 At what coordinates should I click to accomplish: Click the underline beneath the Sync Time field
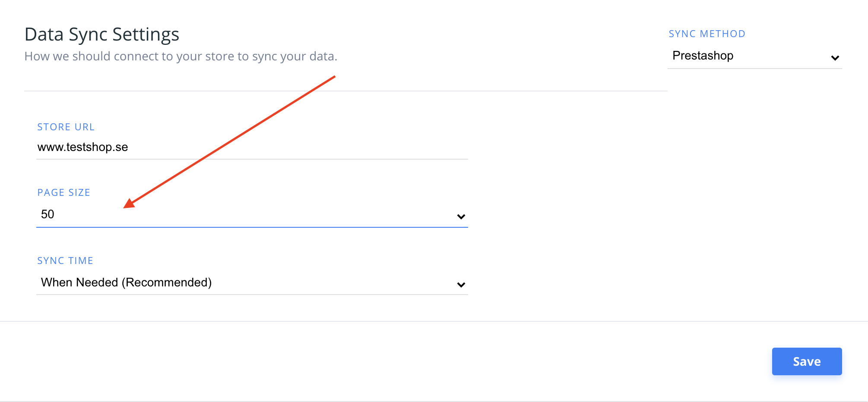252,295
